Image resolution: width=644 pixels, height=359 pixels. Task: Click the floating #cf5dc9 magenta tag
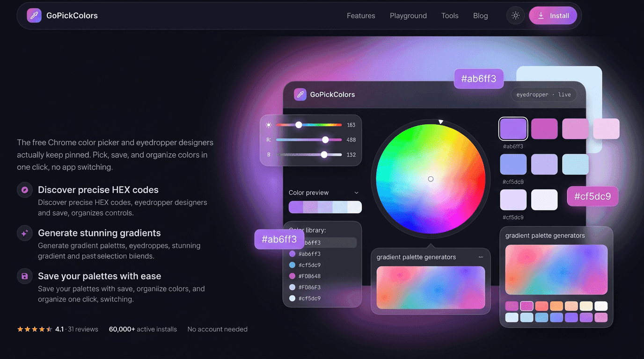pyautogui.click(x=593, y=196)
